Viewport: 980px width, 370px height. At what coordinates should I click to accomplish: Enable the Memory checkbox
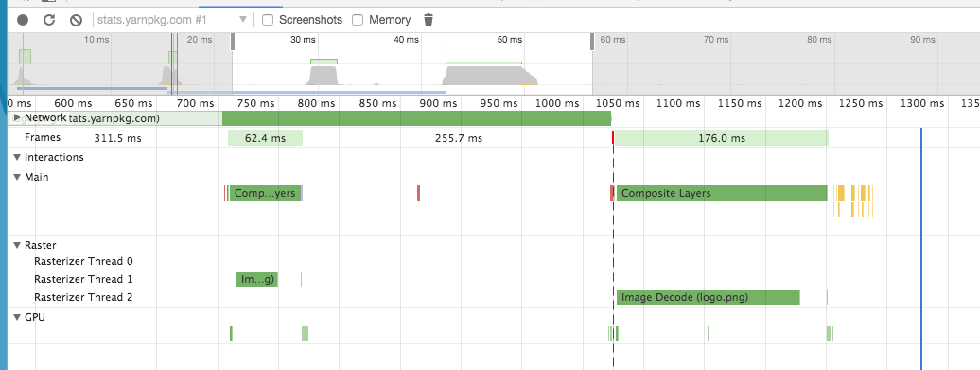point(358,20)
